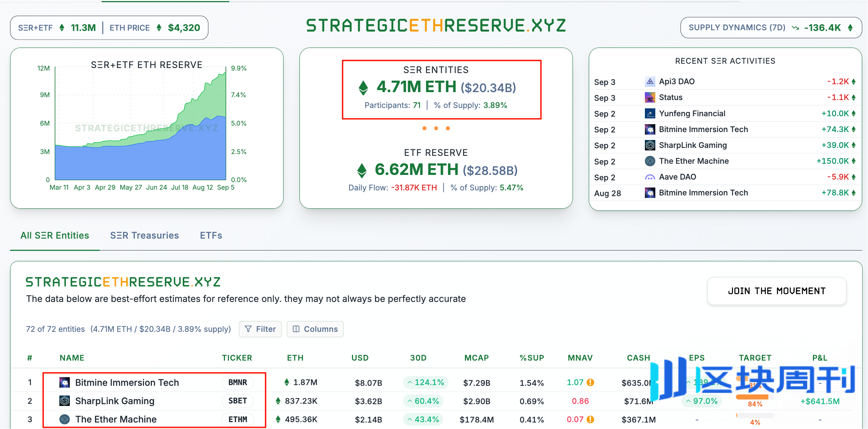The width and height of the screenshot is (868, 429).
Task: Click SharpLink Gaming's logo icon
Action: pos(64,401)
